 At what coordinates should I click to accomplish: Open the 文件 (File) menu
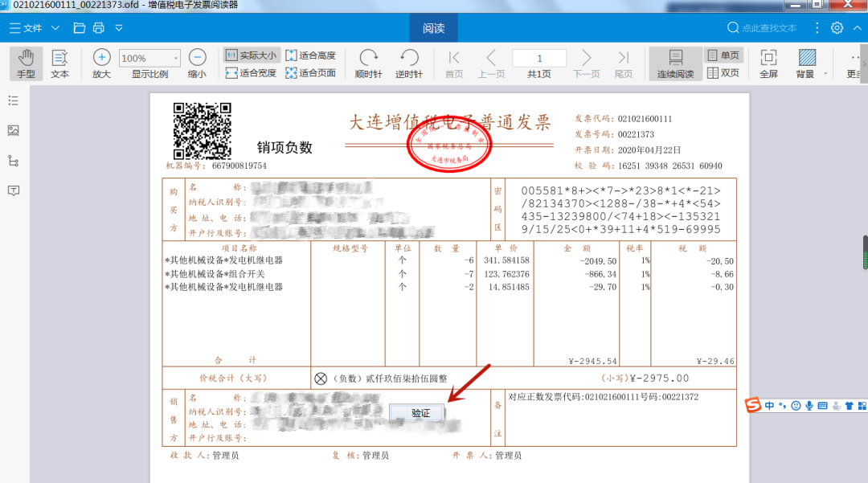coord(26,28)
